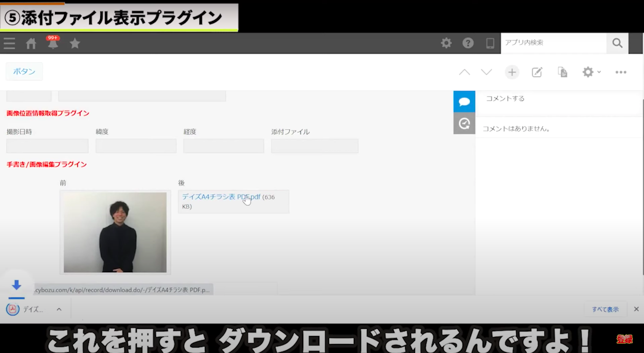Viewport: 644px width, 353px height.
Task: Switch to mobile view icon
Action: [x=490, y=43]
